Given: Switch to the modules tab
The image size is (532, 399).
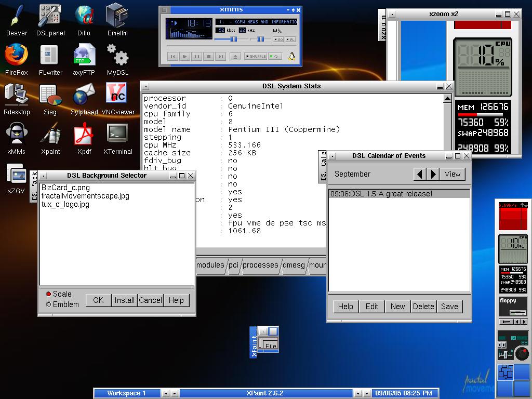Looking at the screenshot, I should (x=210, y=265).
